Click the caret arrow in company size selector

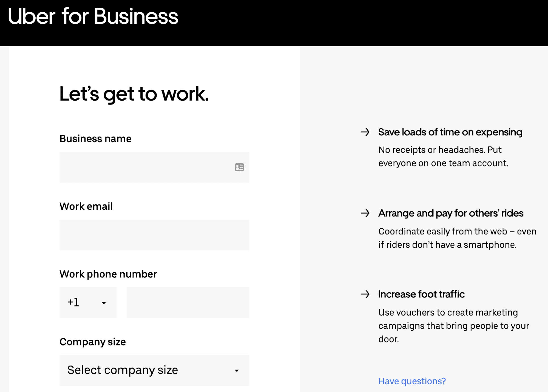pos(237,371)
